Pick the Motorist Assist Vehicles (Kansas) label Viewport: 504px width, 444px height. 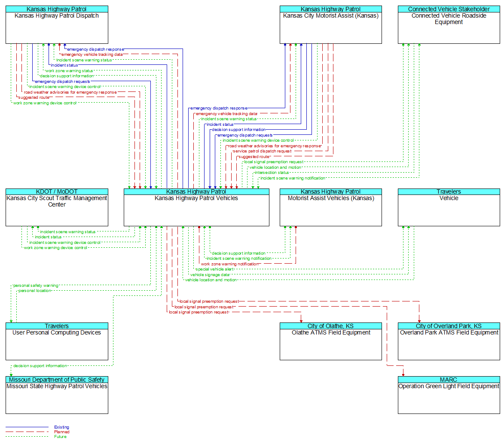[331, 198]
